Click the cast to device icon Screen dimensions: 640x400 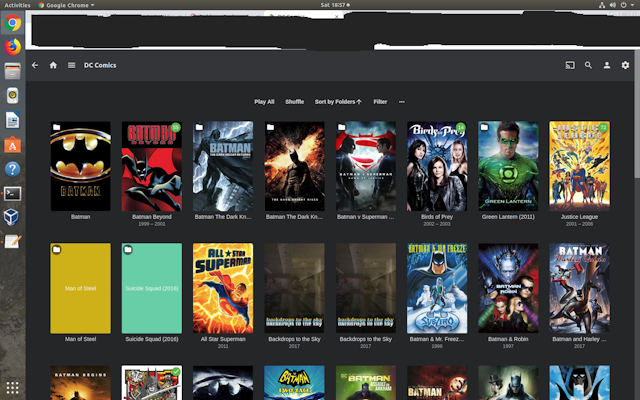click(570, 65)
